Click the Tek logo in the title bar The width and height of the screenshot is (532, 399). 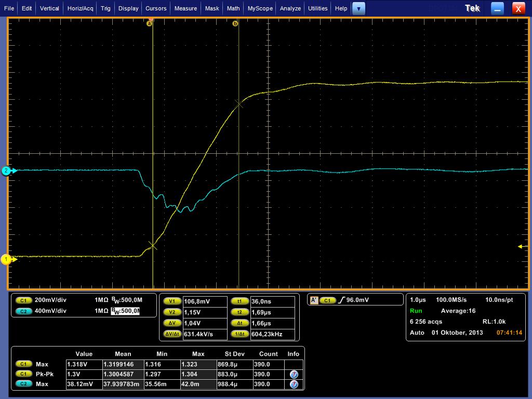472,8
